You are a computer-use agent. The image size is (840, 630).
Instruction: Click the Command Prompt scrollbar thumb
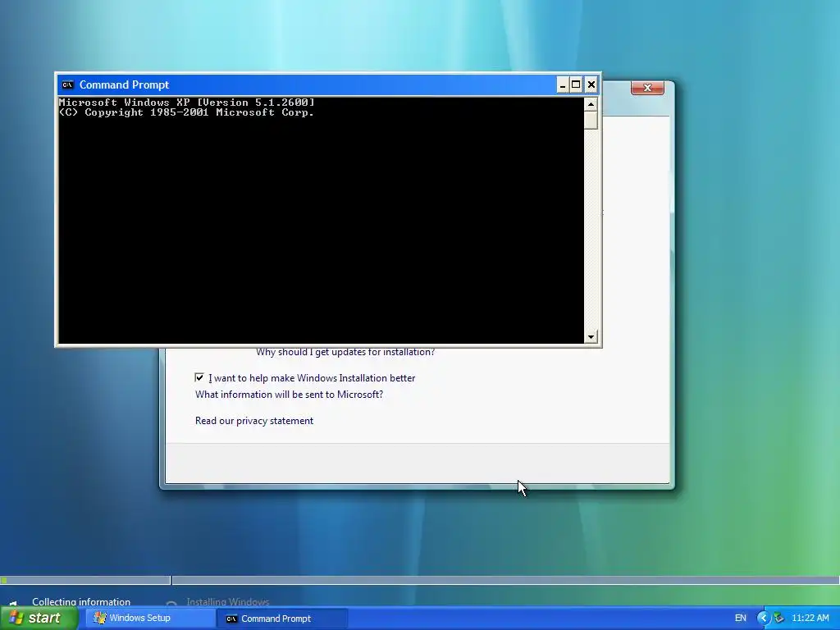click(591, 120)
